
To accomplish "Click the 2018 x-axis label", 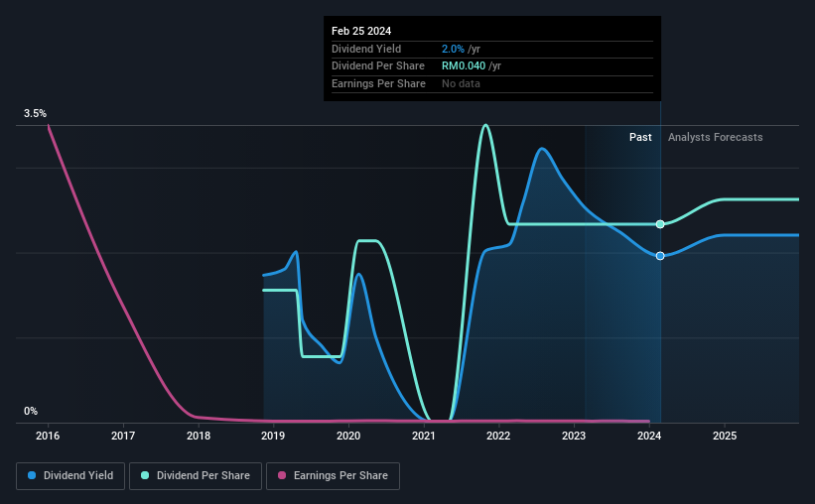I will click(x=199, y=436).
